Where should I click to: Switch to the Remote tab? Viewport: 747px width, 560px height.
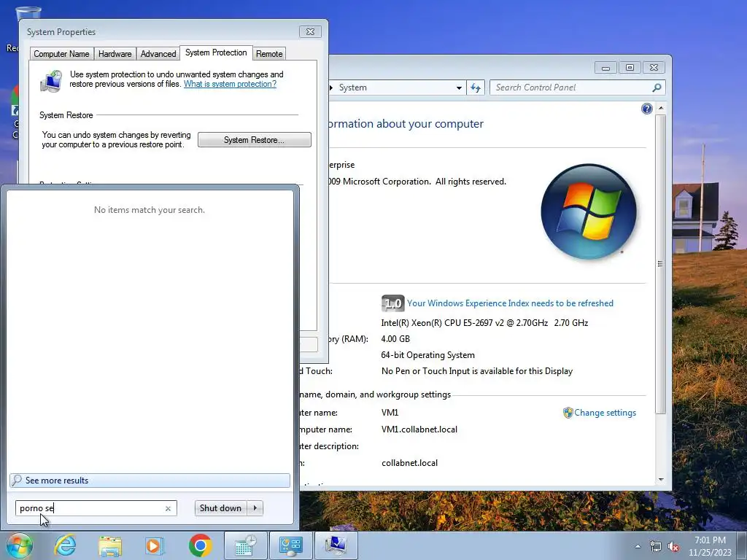(269, 54)
